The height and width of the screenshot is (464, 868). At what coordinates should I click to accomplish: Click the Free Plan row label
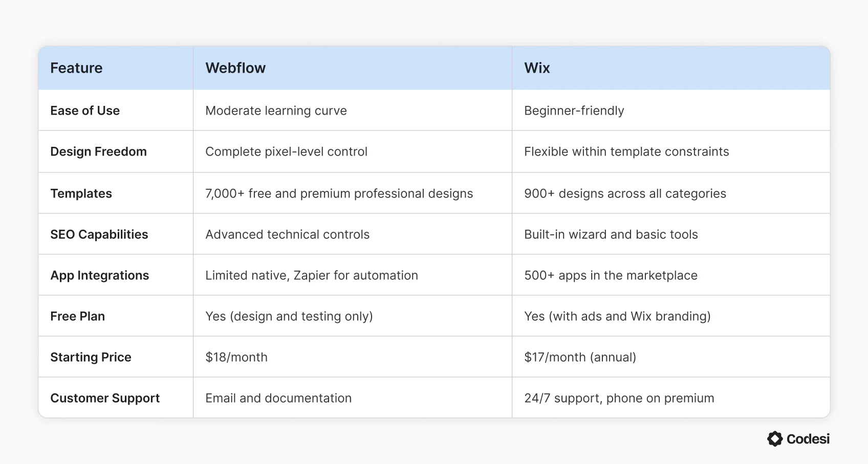click(77, 316)
